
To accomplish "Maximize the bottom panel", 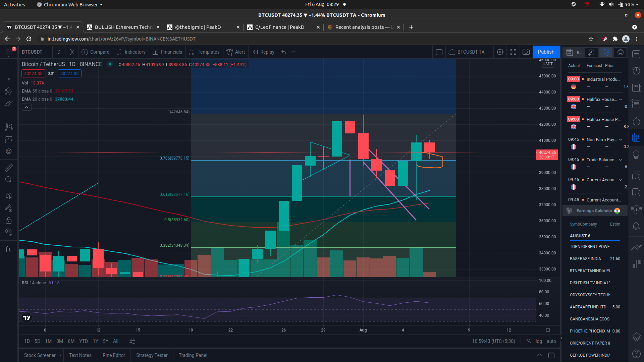I will point(551,355).
